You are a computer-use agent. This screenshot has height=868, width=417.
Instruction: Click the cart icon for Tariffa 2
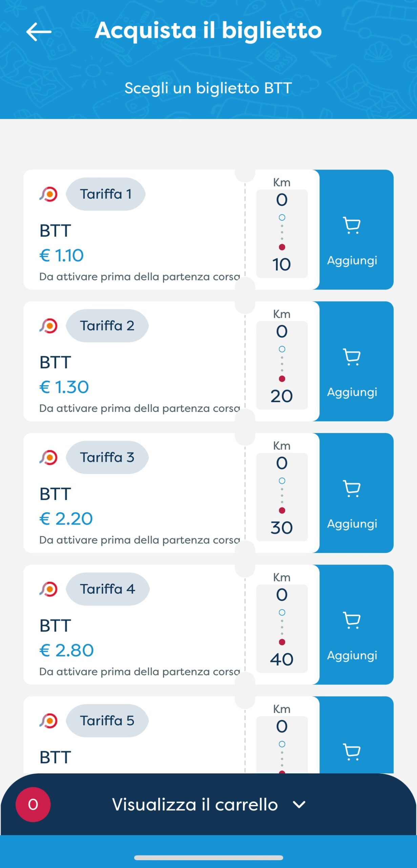(352, 357)
